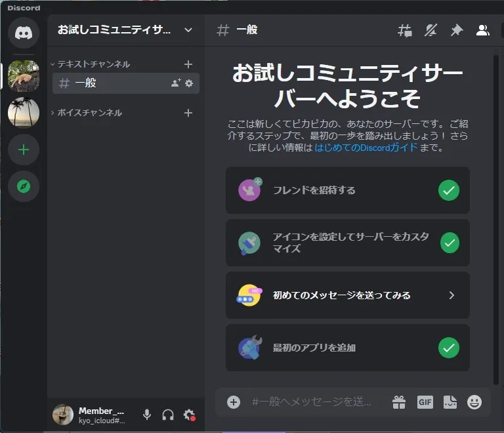Click the invite people icon on 一般 channel

175,83
